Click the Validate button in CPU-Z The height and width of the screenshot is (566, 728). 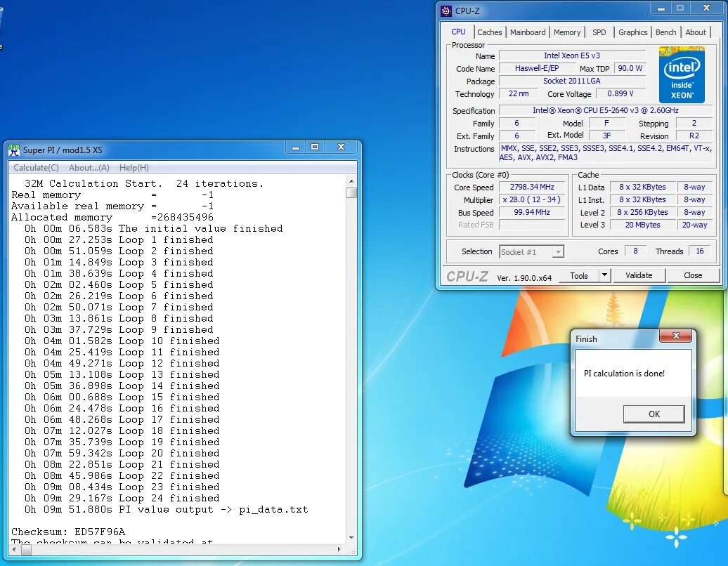(x=639, y=275)
